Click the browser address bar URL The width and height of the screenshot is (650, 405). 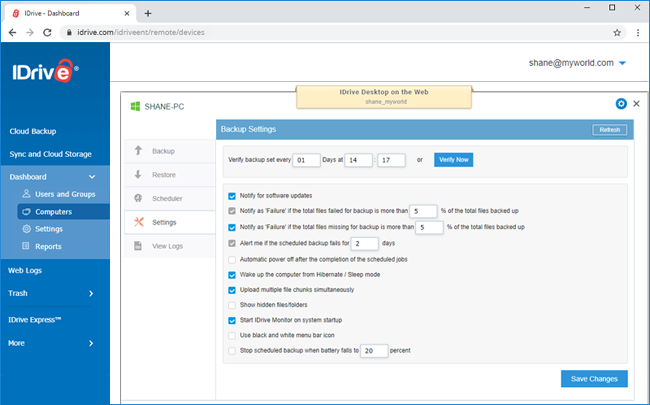pyautogui.click(x=141, y=32)
